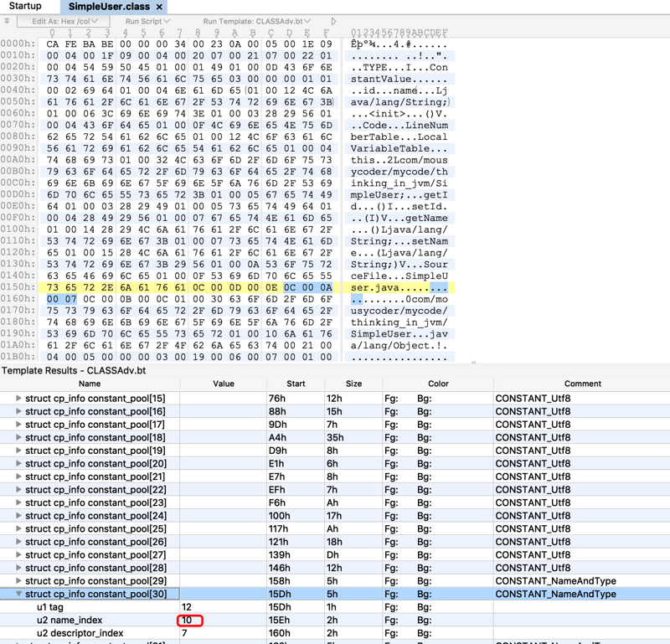Sort by the Value column header
Viewport: 670px width, 644px height.
click(x=224, y=384)
